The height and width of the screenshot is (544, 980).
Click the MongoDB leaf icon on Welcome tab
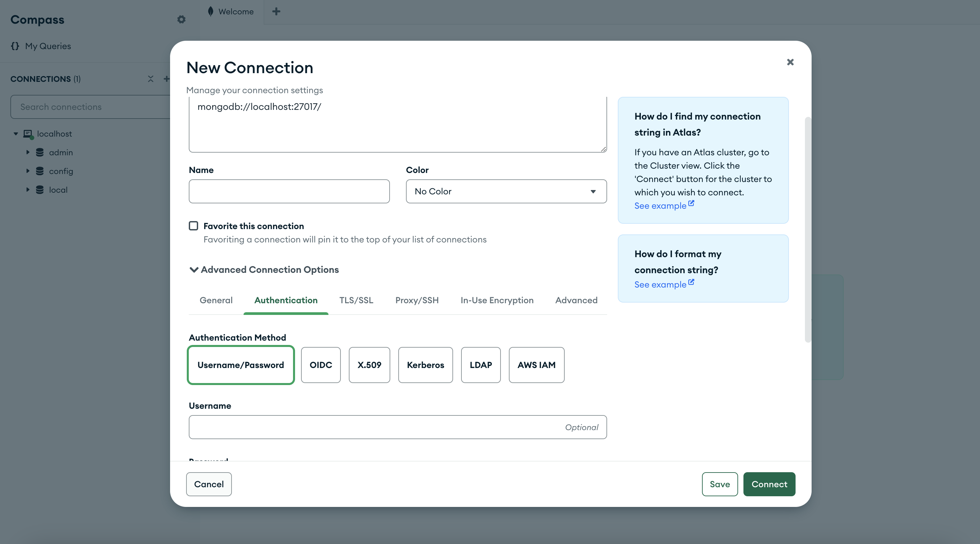pos(211,11)
